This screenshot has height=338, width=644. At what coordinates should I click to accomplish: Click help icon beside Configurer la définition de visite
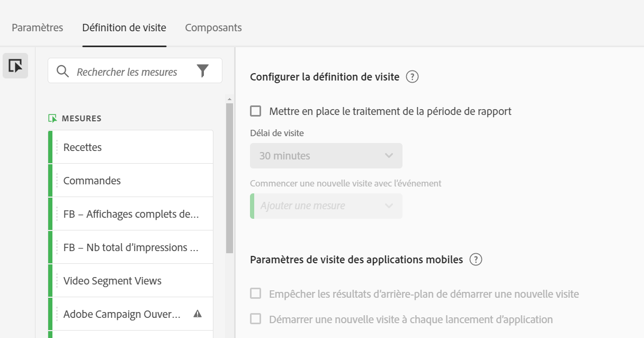pyautogui.click(x=412, y=77)
